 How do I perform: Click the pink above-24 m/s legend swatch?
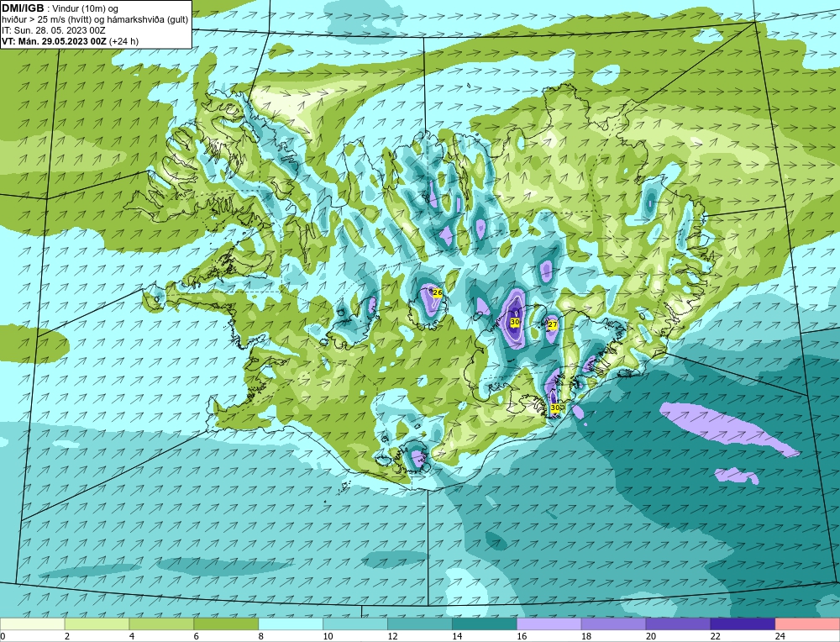(807, 624)
